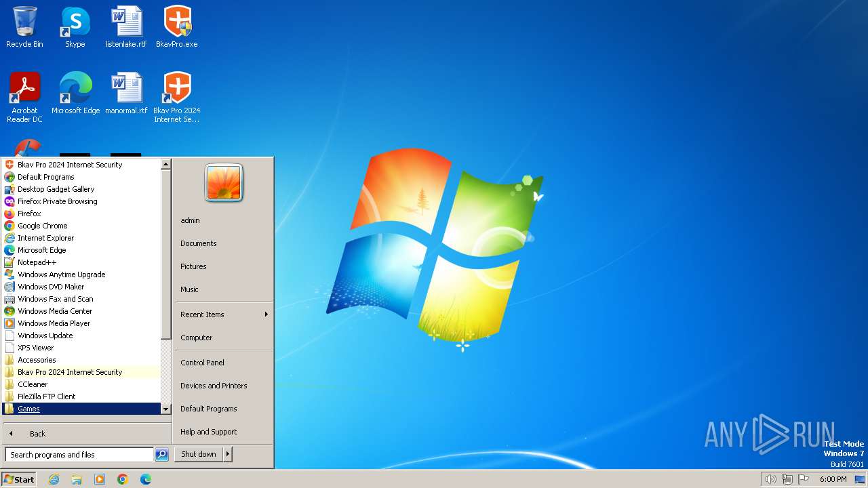Open Recycle Bin desktop icon
868x488 pixels.
[24, 27]
